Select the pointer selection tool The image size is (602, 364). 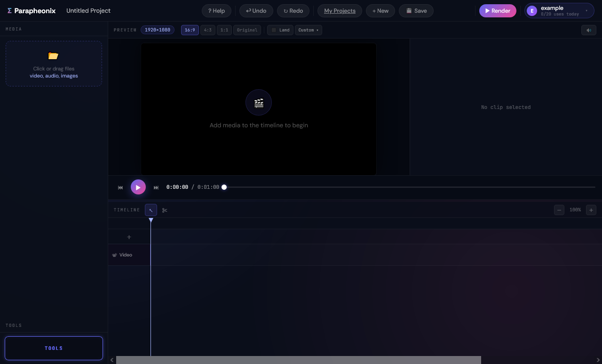coord(151,210)
